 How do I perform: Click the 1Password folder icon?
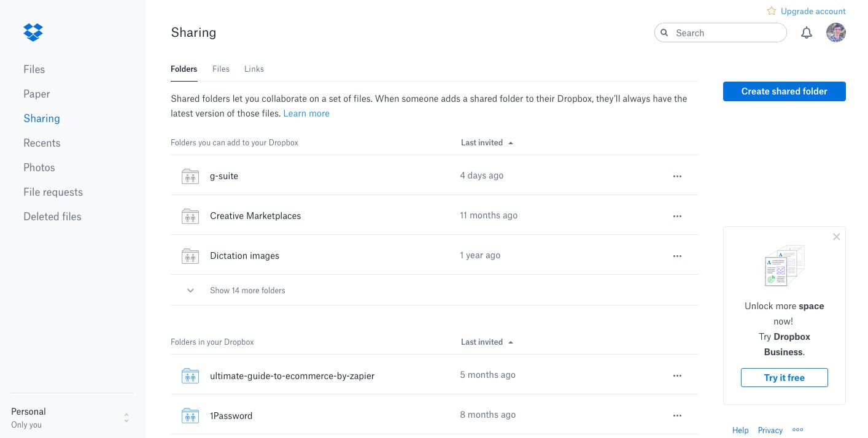click(190, 416)
